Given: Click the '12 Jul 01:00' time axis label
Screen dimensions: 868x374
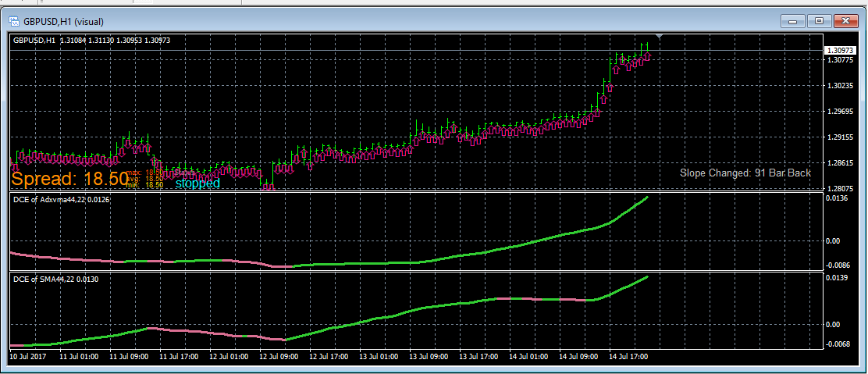Looking at the screenshot, I should tap(229, 357).
